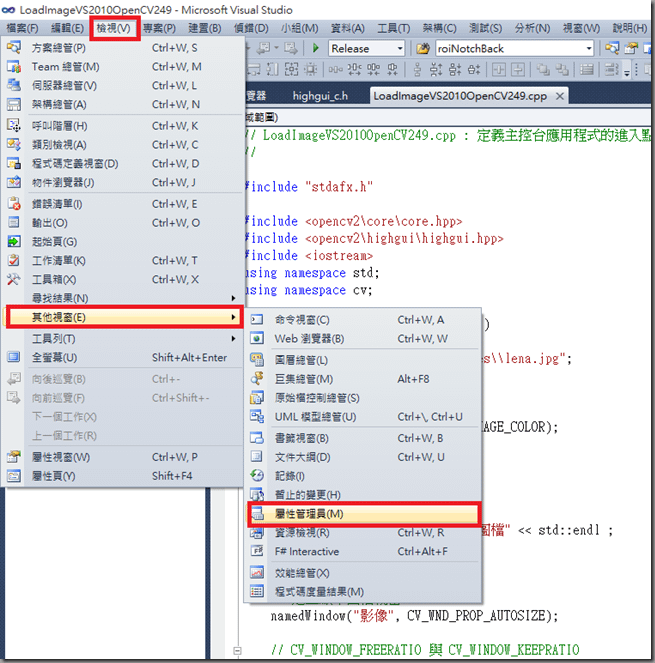Expand the 尋找結果(N) submenu

point(123,298)
